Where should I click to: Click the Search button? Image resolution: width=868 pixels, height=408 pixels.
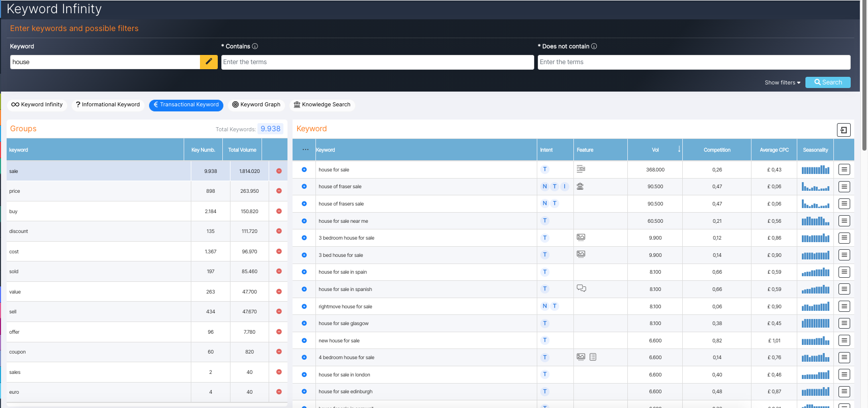(x=828, y=82)
